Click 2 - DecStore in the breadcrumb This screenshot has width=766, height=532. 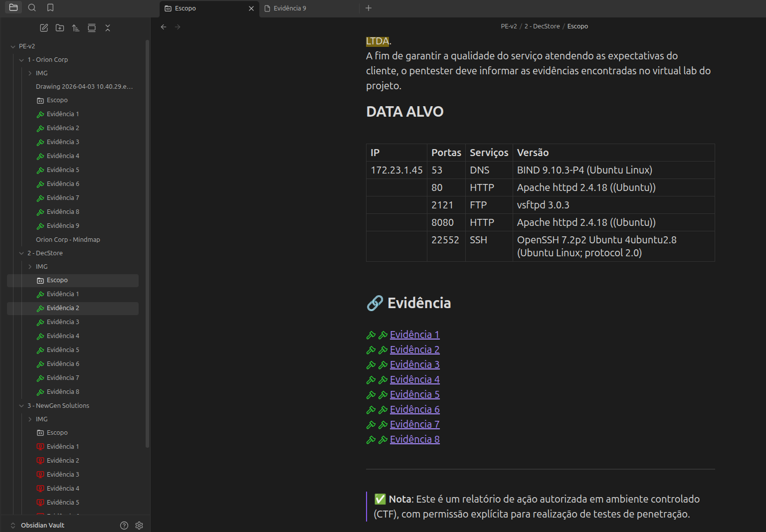(542, 26)
